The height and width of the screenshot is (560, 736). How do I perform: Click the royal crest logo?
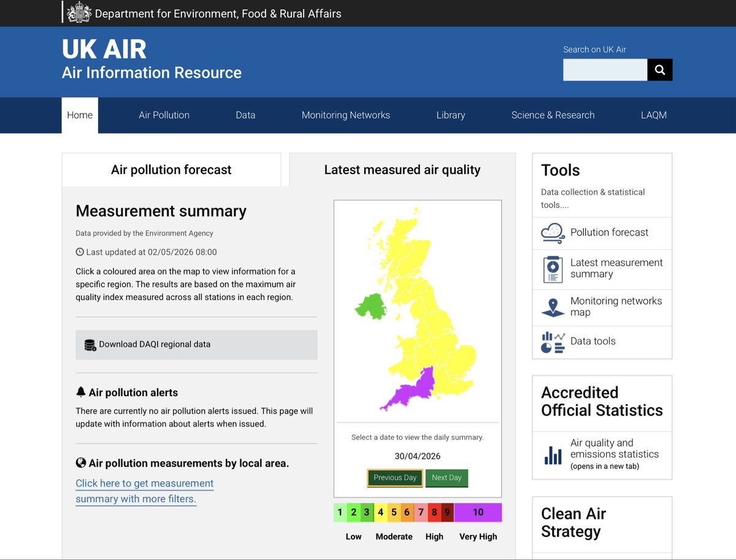78,13
